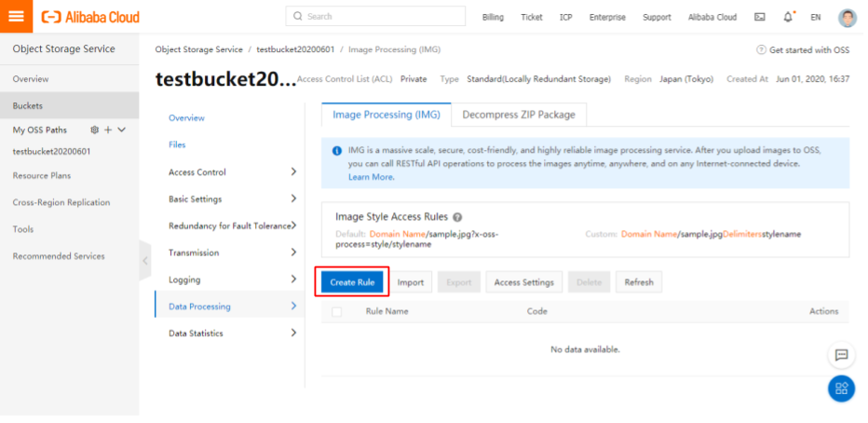Select testbucket20200601 in sidebar

click(x=51, y=151)
